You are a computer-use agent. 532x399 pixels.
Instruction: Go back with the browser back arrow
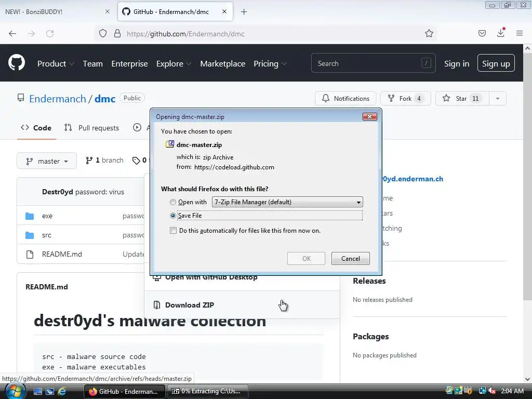point(12,34)
